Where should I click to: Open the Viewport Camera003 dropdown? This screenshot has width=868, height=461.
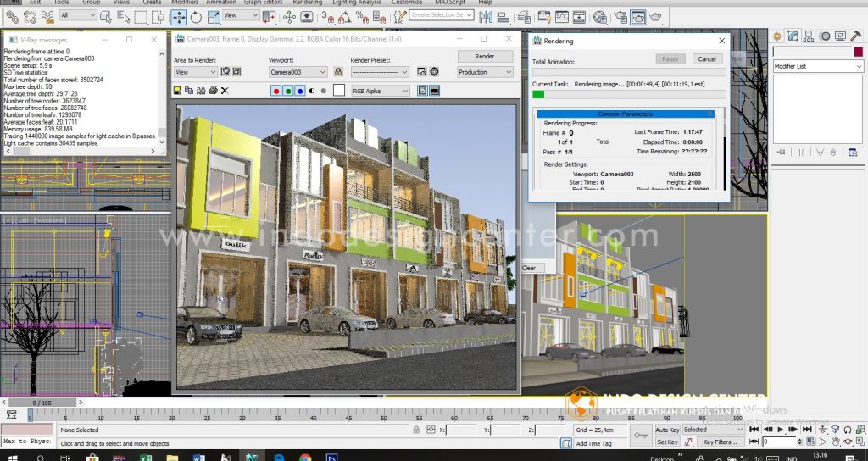(298, 72)
